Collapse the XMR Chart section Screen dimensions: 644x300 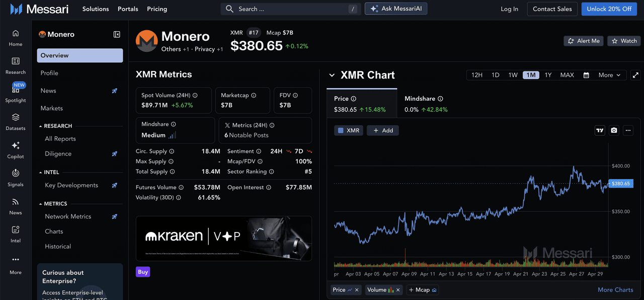(x=332, y=76)
